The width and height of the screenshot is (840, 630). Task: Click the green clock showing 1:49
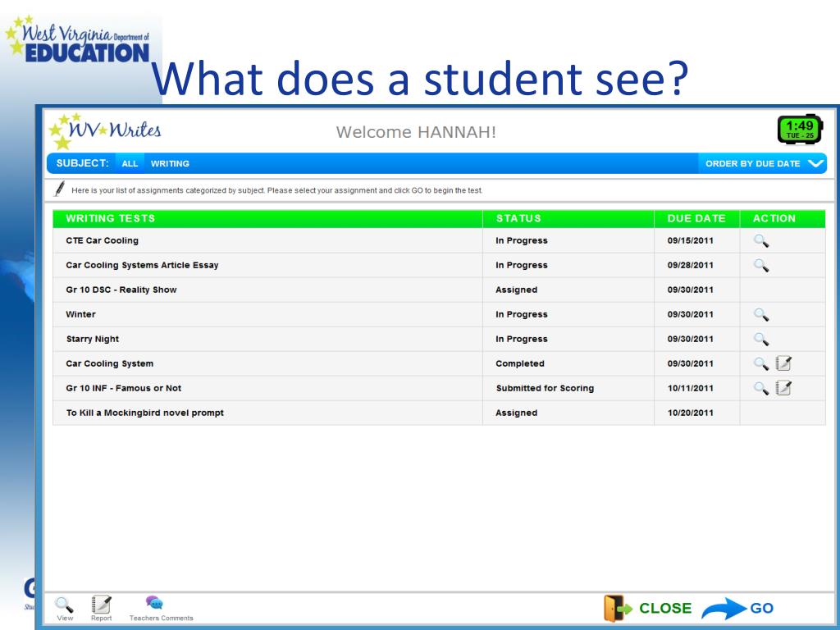click(800, 129)
